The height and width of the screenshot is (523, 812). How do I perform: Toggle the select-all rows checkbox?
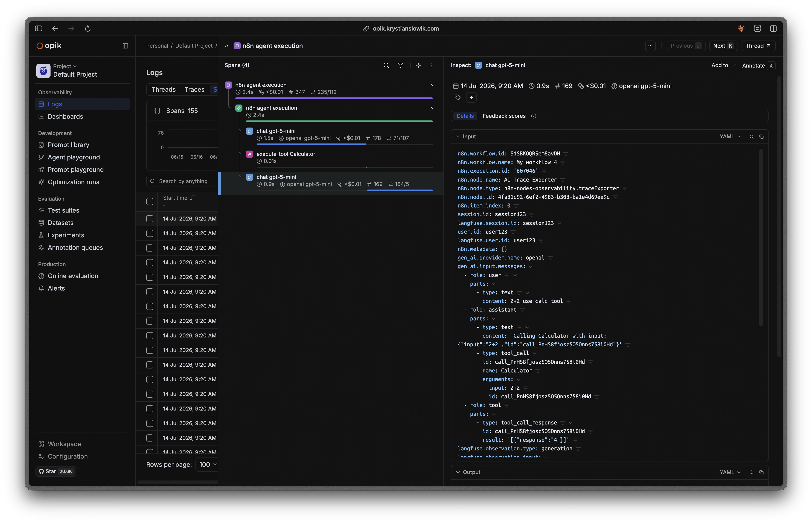pyautogui.click(x=150, y=201)
